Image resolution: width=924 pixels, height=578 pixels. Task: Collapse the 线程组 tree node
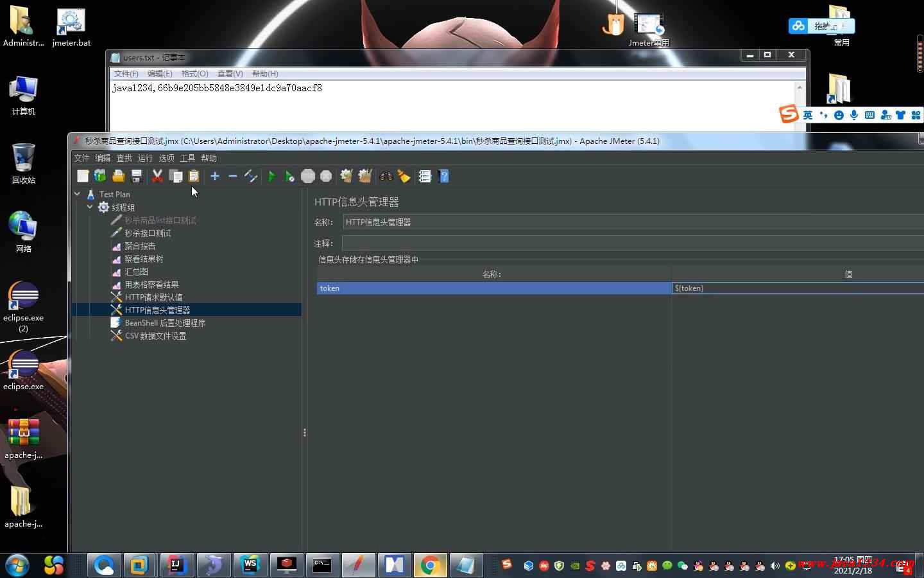[x=90, y=207]
